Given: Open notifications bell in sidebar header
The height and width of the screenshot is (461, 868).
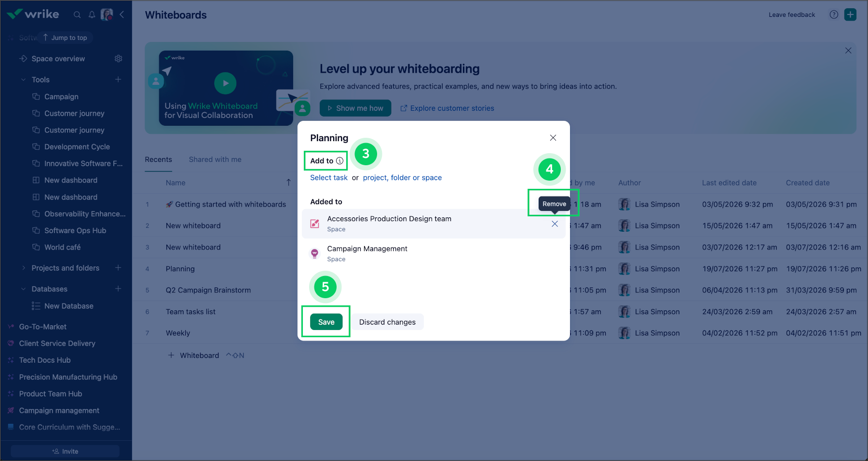Looking at the screenshot, I should coord(92,15).
